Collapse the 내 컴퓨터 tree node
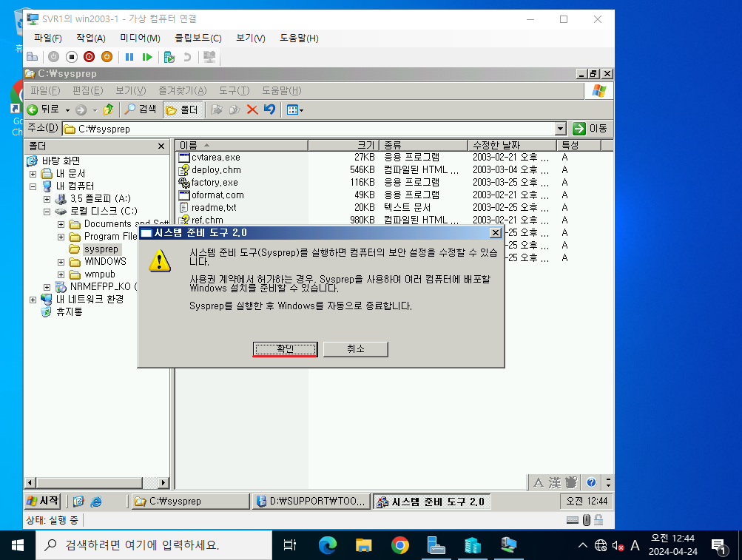The height and width of the screenshot is (560, 742). click(33, 186)
